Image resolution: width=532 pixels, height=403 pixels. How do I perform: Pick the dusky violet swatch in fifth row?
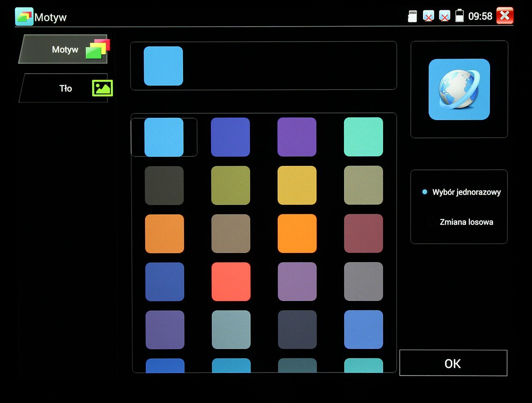click(165, 330)
